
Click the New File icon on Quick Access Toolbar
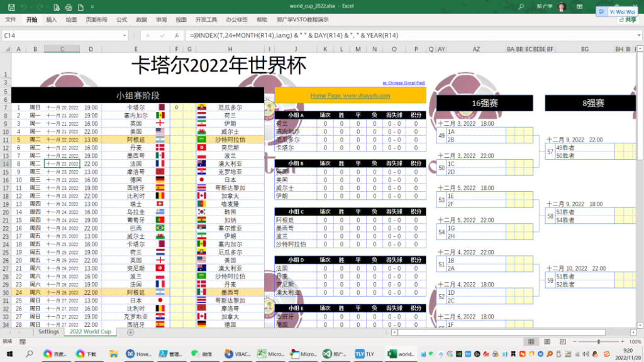click(x=80, y=7)
